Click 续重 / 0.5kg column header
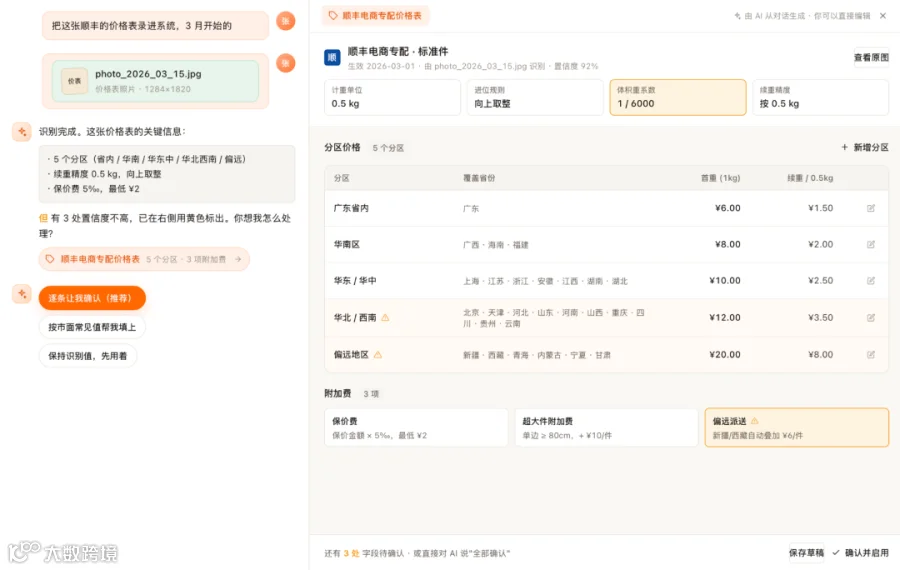The height and width of the screenshot is (570, 900). click(810, 179)
